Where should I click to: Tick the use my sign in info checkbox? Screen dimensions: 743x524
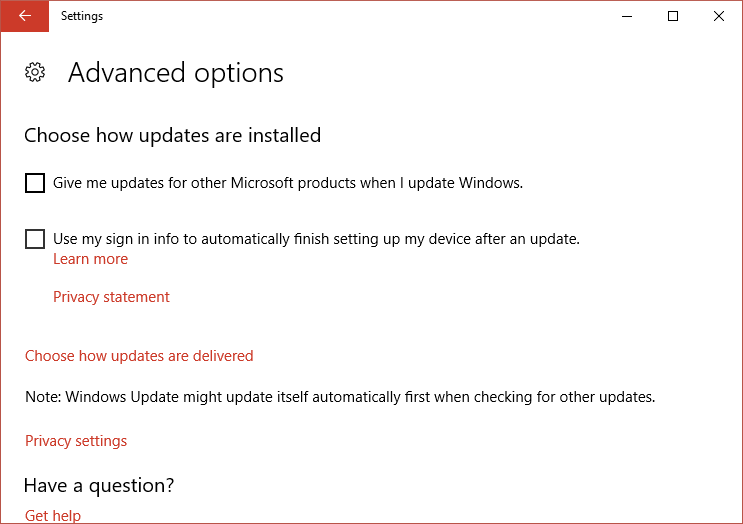[35, 239]
